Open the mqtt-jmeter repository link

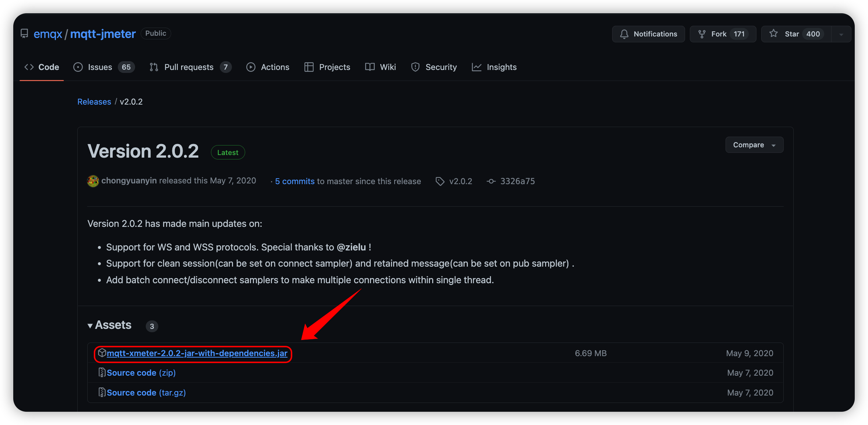pyautogui.click(x=103, y=34)
